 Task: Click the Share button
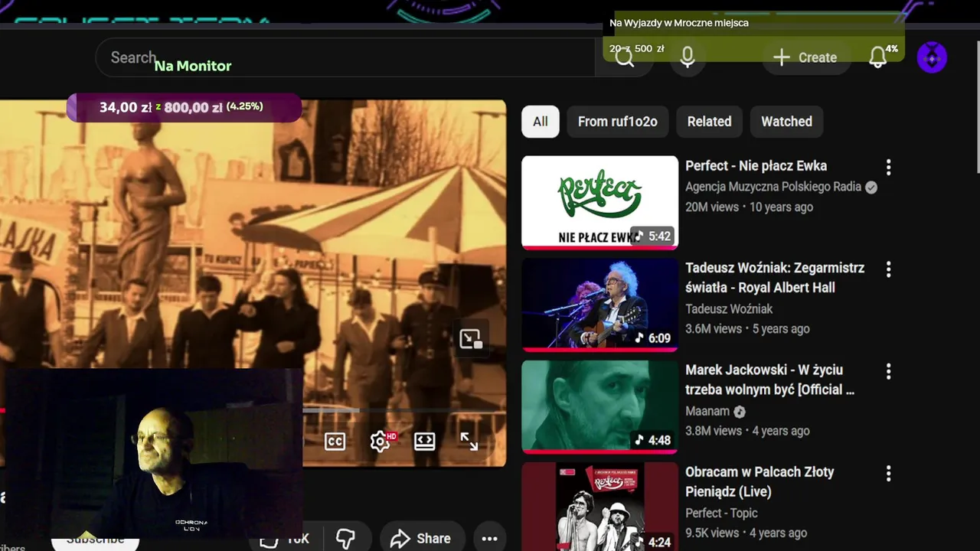tap(422, 539)
